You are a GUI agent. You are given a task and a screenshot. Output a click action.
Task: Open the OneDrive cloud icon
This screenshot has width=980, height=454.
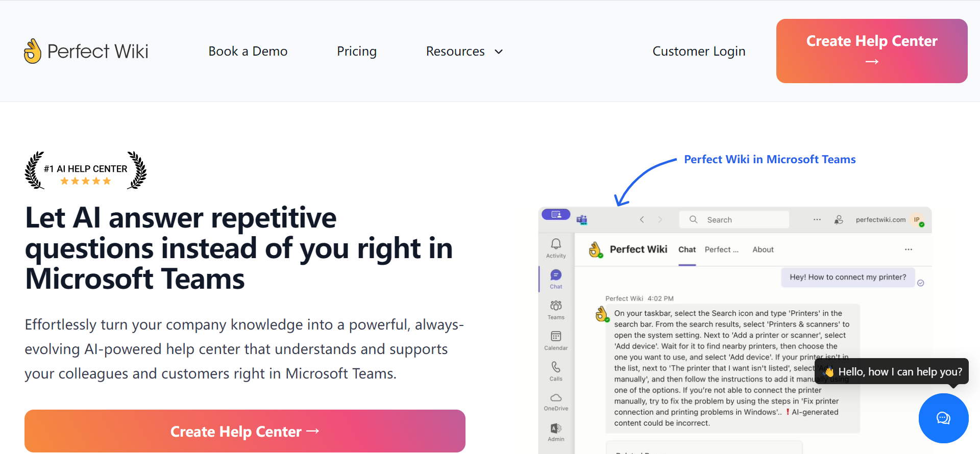556,398
